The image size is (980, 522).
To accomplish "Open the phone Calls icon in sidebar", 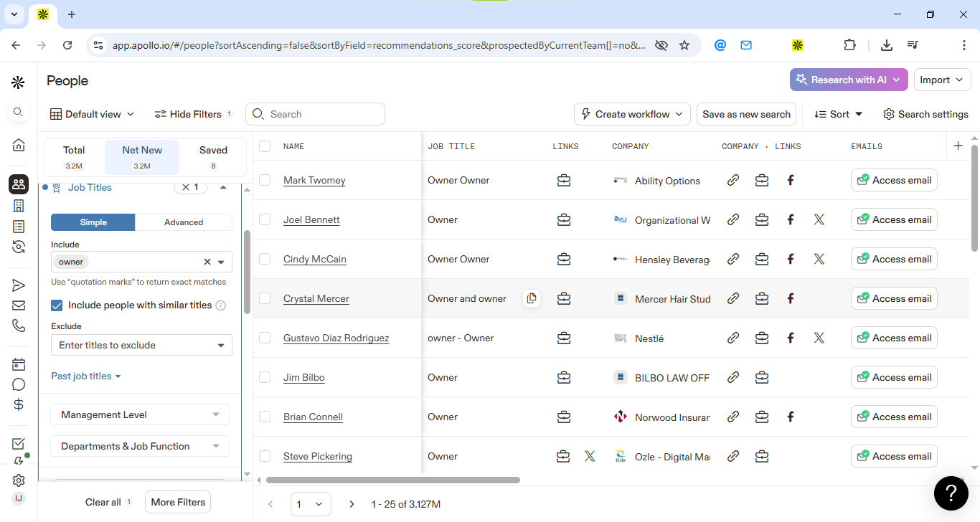I will click(19, 326).
